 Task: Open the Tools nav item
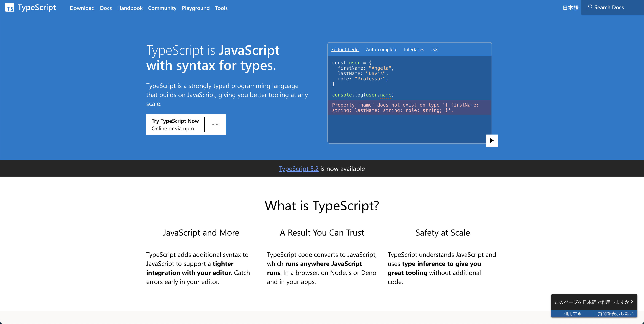(221, 8)
